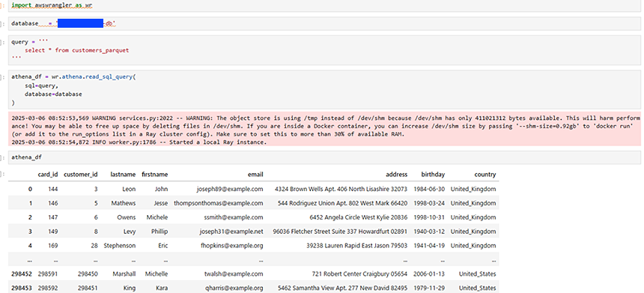Click customer_id cell 298450
Viewport: 644px width, 293px height.
click(88, 274)
